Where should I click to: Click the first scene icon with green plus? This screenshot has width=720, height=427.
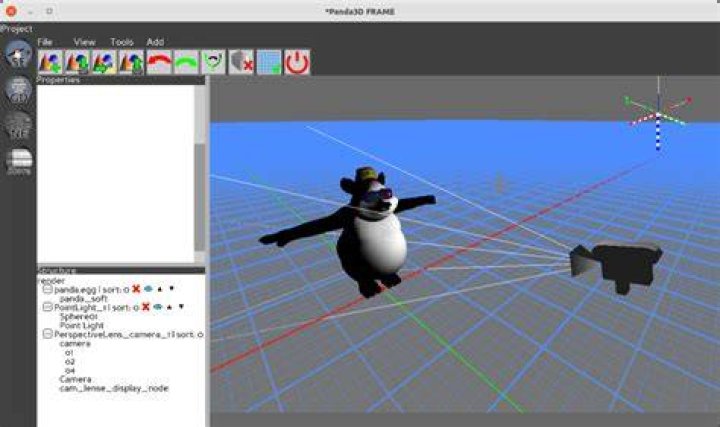coord(50,62)
